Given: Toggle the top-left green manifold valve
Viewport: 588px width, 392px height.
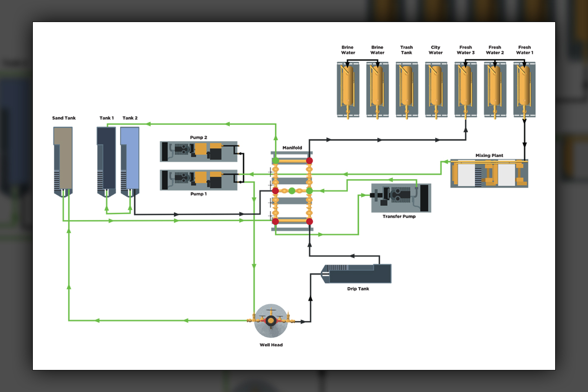Looking at the screenshot, I should click(x=276, y=160).
